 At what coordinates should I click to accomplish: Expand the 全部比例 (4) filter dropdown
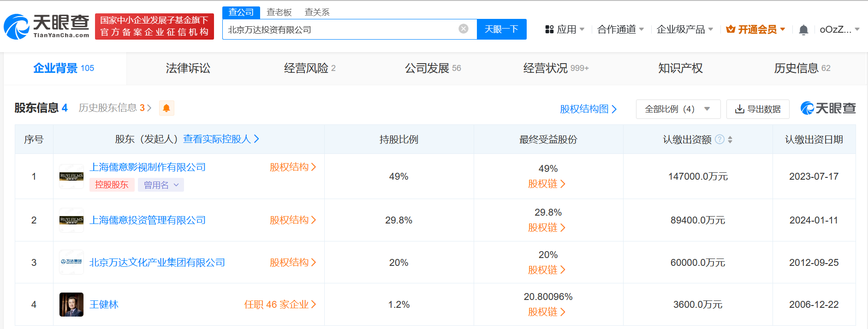678,109
